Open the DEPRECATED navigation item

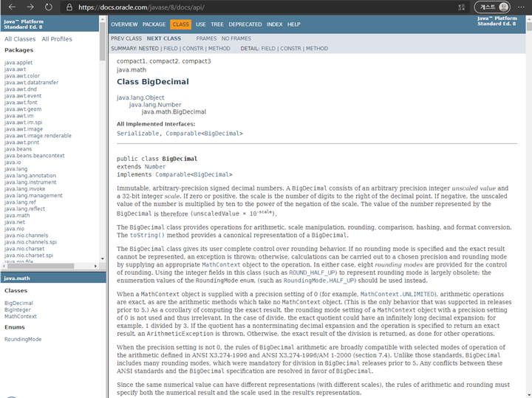(245, 24)
